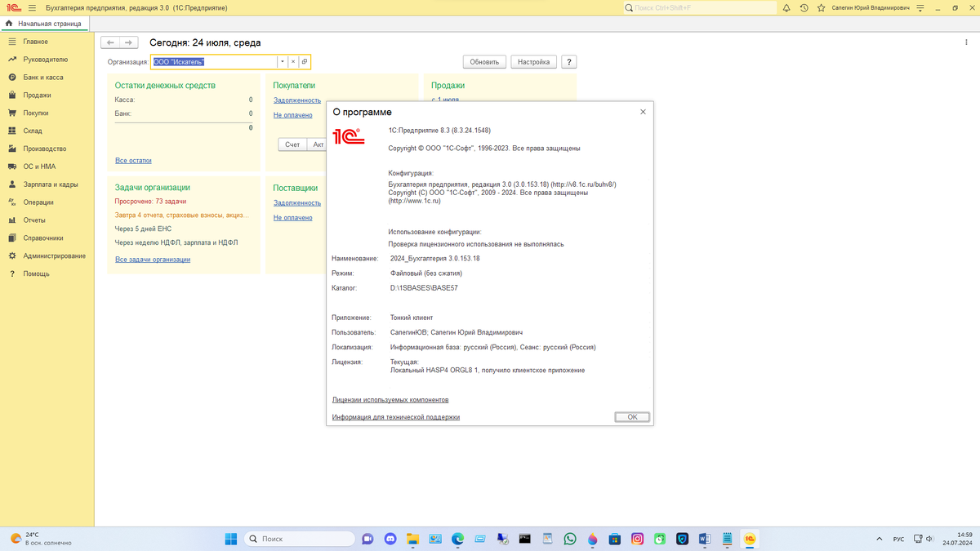Image resolution: width=980 pixels, height=551 pixels.
Task: Open Instagram from the taskbar
Action: pos(637,539)
